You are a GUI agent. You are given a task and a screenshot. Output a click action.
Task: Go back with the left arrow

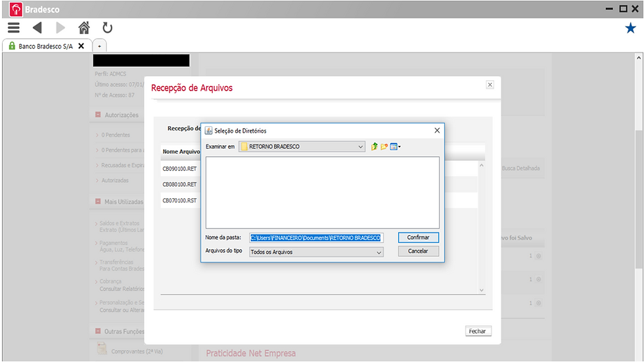pyautogui.click(x=37, y=28)
